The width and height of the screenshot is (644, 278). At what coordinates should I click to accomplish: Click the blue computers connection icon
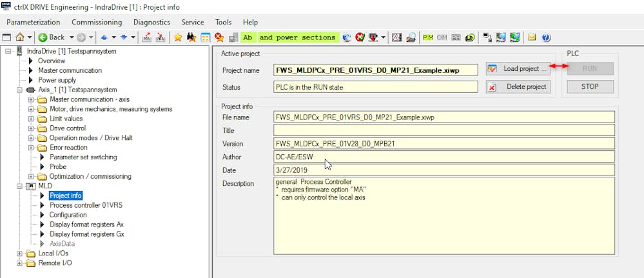tap(501, 37)
